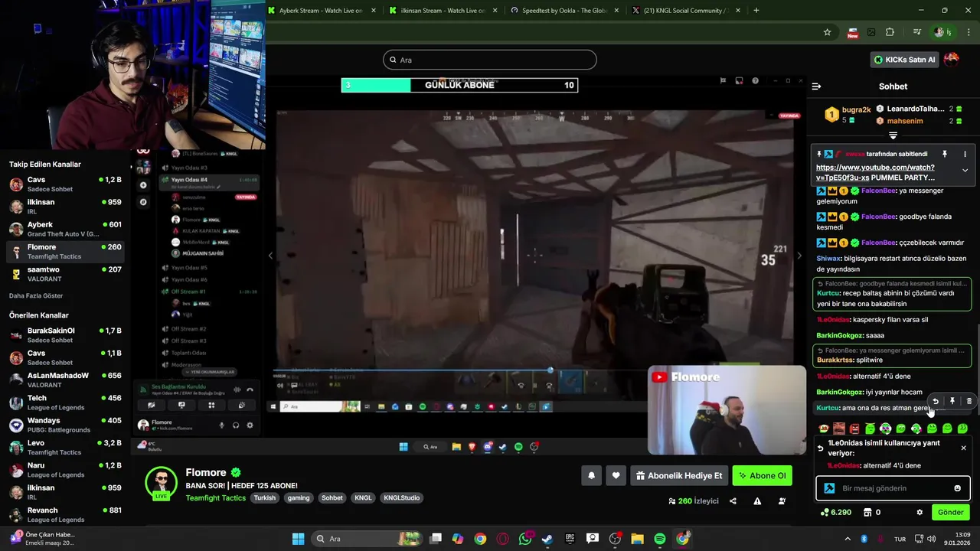
Task: Open Wandays PUBG channel
Action: 65,425
